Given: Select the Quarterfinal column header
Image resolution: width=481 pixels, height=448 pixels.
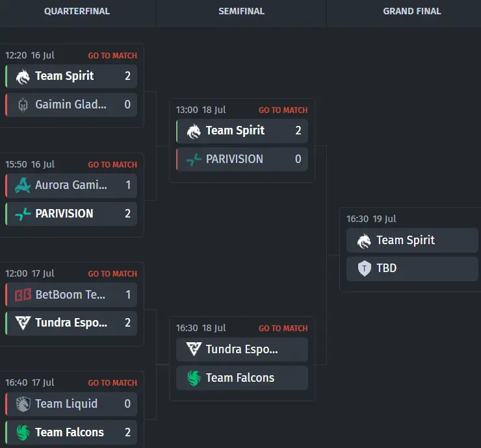Looking at the screenshot, I should (77, 11).
